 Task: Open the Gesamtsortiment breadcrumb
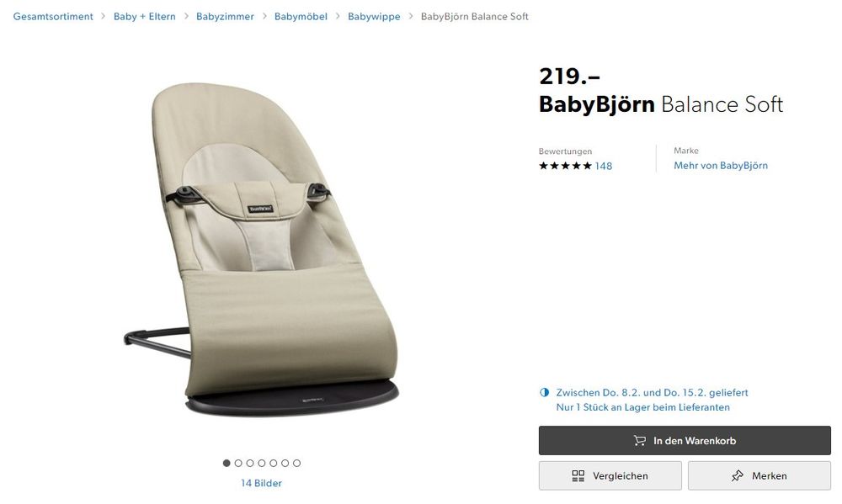(x=53, y=17)
